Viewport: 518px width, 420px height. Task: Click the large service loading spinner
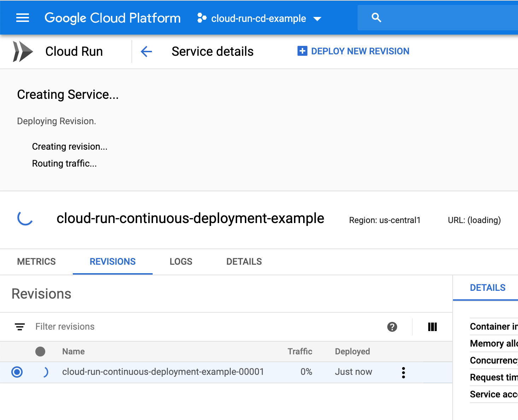25,218
